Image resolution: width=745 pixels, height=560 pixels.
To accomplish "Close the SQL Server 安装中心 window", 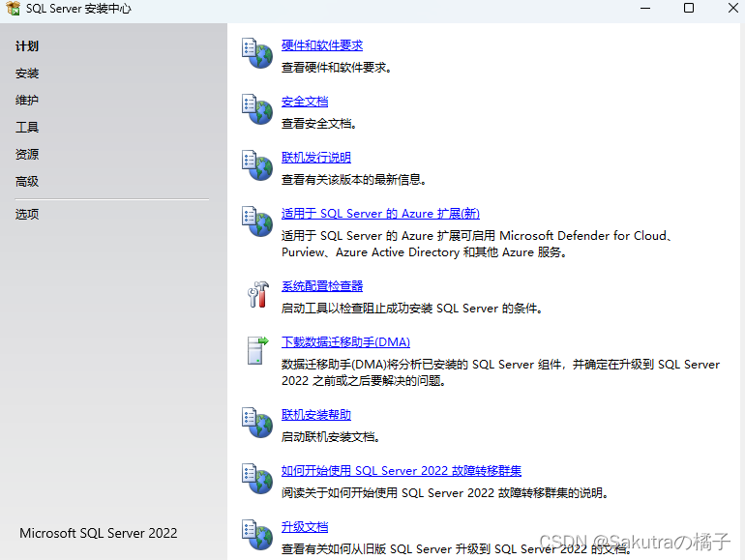I will coord(733,8).
